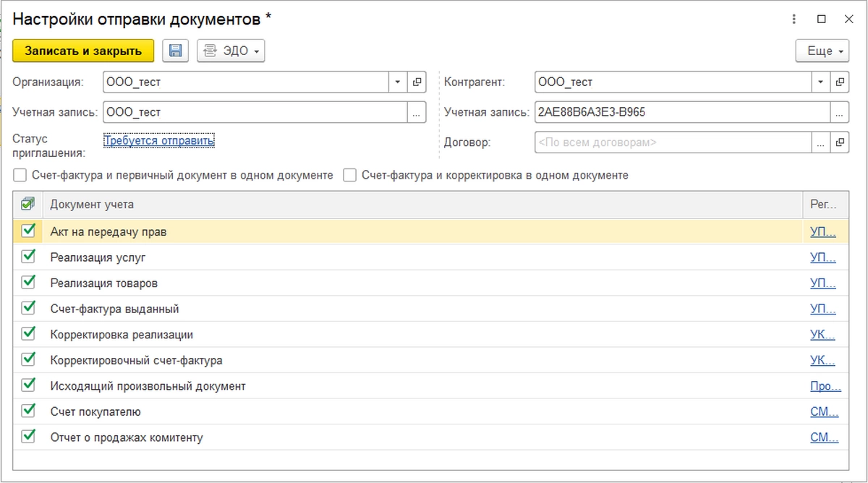Open the Требуется отправить status link
The width and height of the screenshot is (868, 483).
click(x=159, y=141)
